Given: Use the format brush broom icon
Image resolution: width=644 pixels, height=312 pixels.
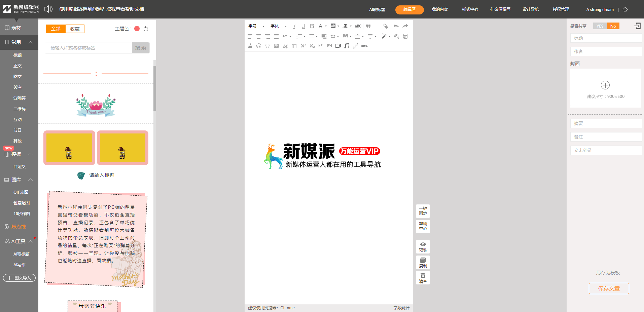Looking at the screenshot, I should [x=250, y=46].
